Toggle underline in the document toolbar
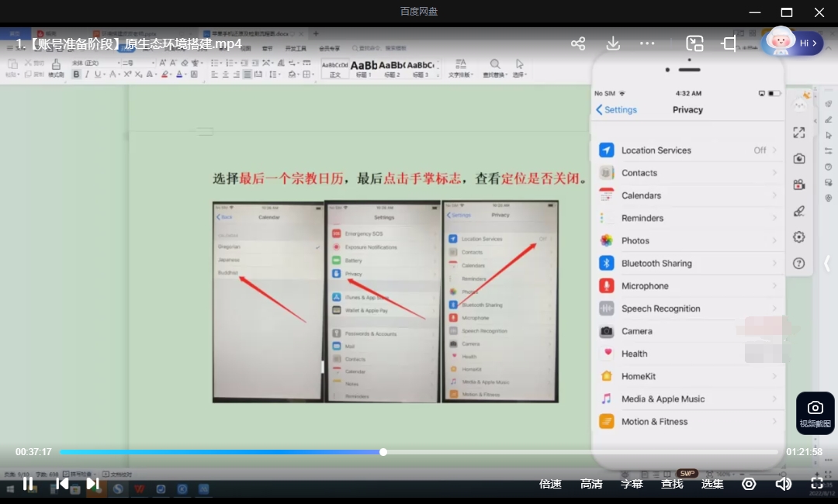Viewport: 838px width, 504px height. coord(97,74)
